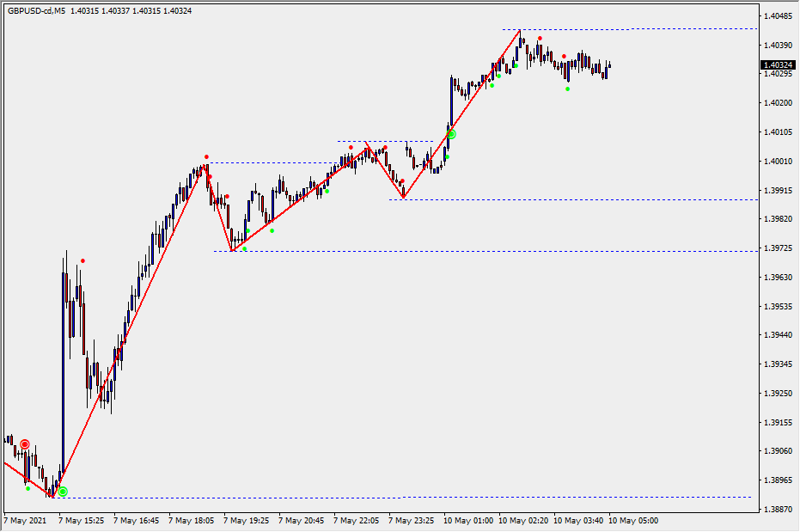Select the topmost red dot near 1.40390

[x=540, y=38]
